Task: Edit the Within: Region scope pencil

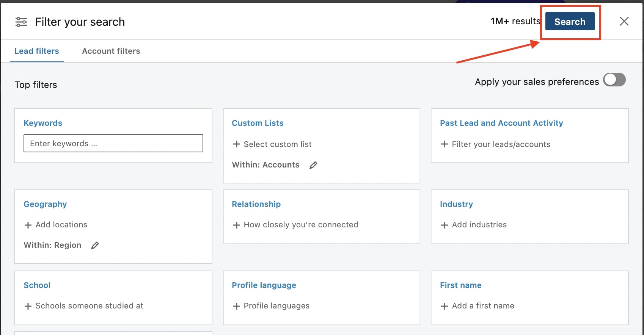Action: 95,245
